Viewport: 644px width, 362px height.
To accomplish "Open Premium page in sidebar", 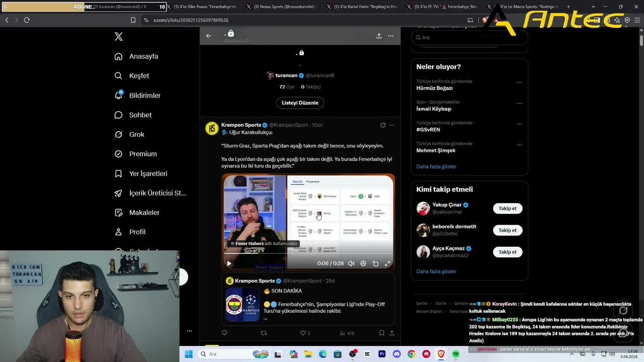I will (135, 154).
